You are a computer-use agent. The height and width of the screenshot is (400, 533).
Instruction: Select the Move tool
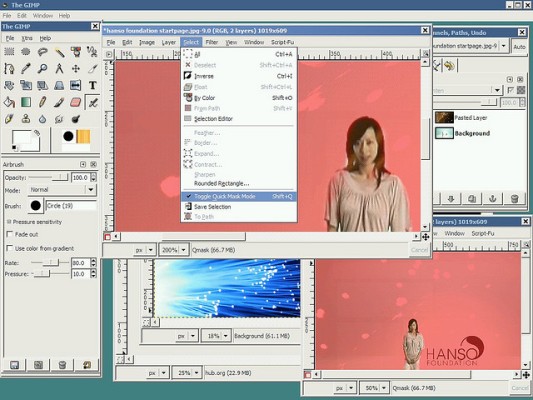tap(75, 69)
